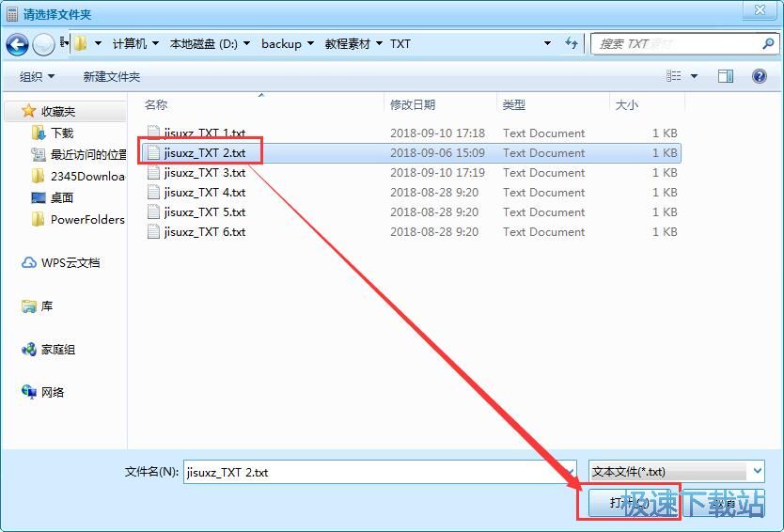Open the Help question mark icon
The height and width of the screenshot is (532, 784).
pos(759,76)
